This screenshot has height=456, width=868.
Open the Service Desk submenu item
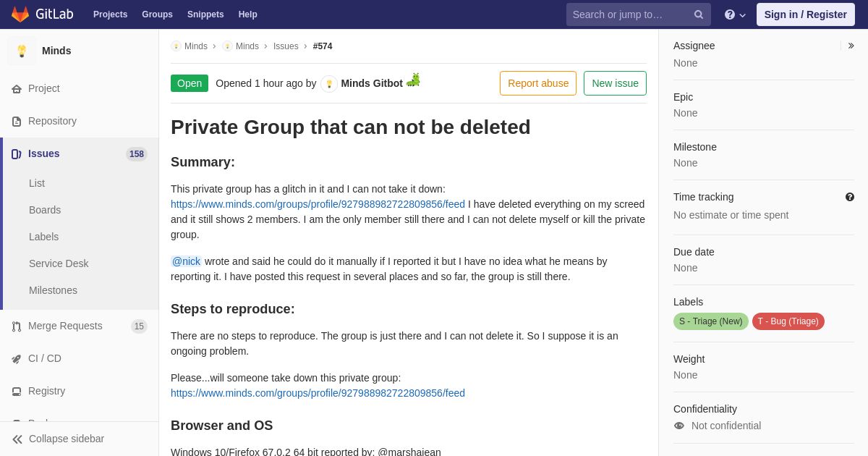(x=59, y=263)
